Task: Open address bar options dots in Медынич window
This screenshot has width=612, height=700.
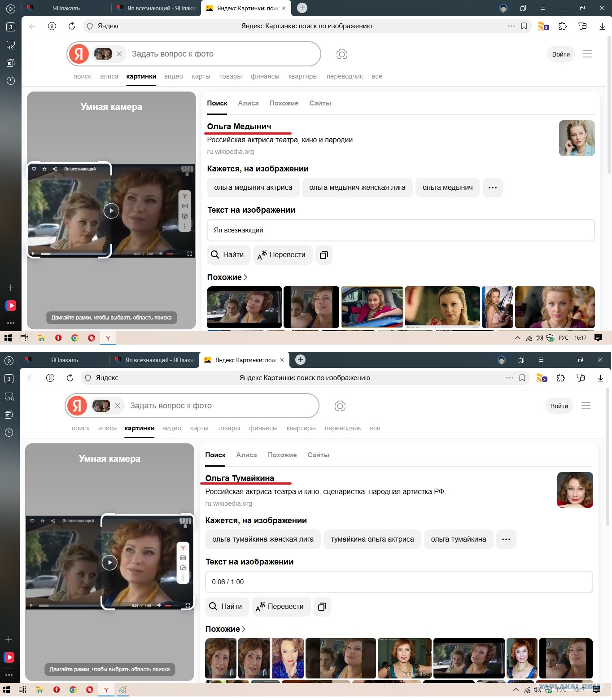Action: pos(511,26)
